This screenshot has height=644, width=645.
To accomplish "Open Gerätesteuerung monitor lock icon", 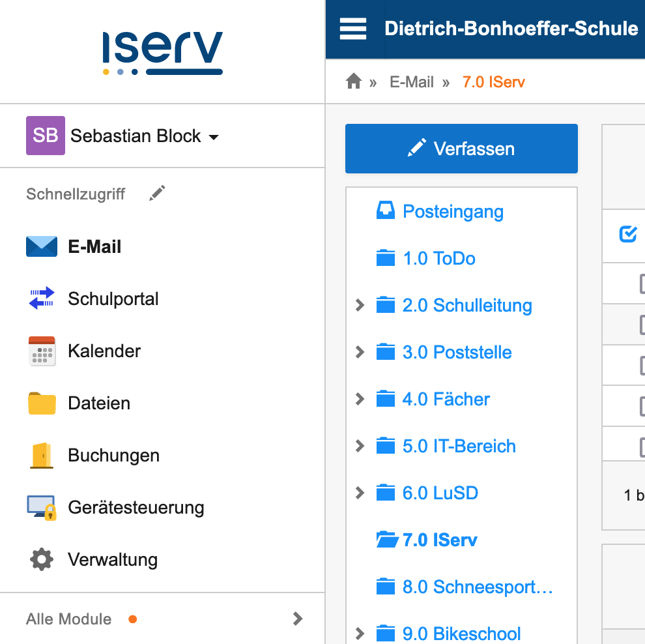I will pyautogui.click(x=42, y=508).
